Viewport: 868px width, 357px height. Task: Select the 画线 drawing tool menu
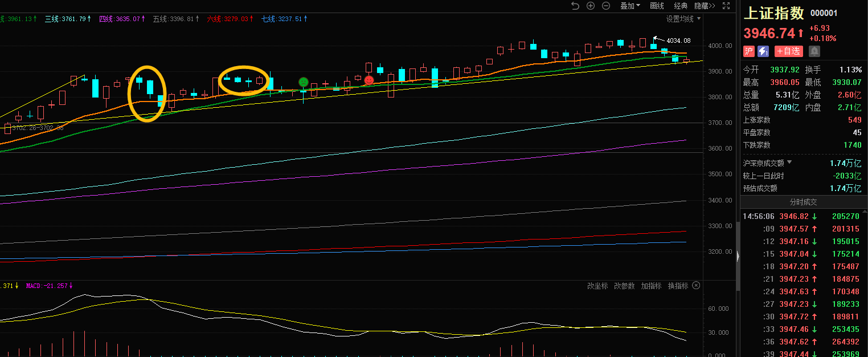pyautogui.click(x=657, y=6)
